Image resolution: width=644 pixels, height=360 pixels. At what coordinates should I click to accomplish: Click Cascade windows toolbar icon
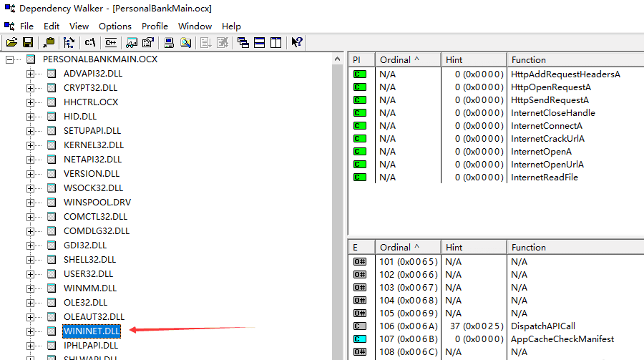(x=243, y=42)
